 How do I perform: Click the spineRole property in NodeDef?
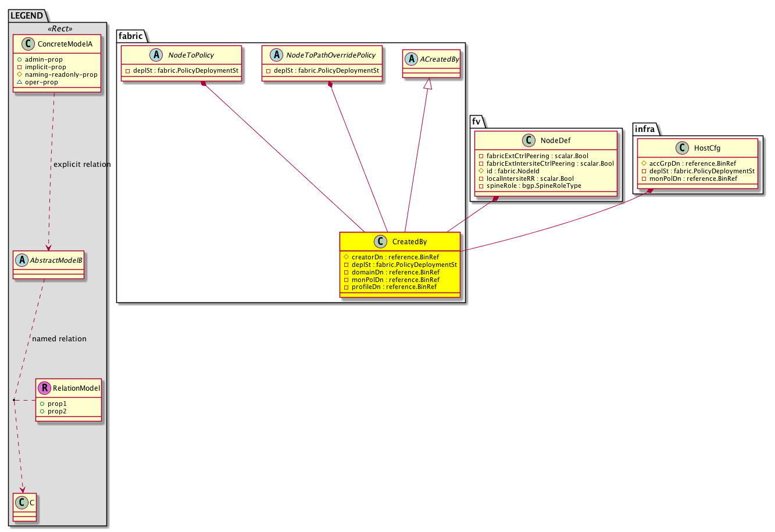coord(533,186)
